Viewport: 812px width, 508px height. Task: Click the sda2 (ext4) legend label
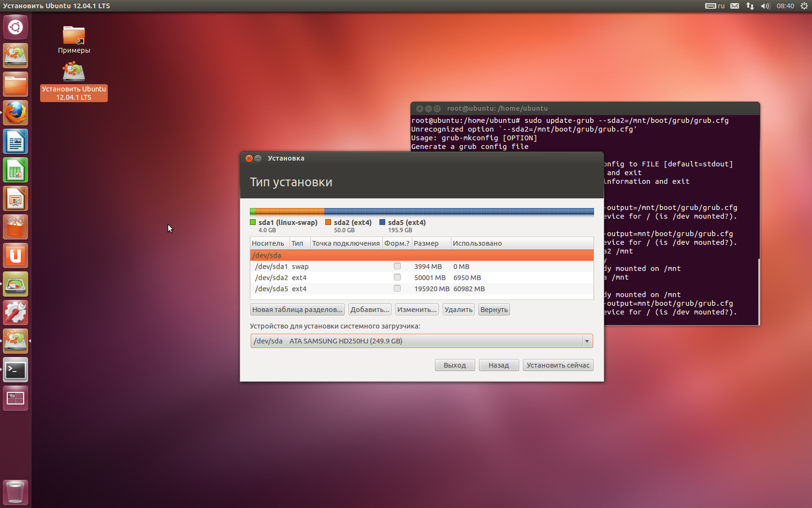tap(353, 223)
